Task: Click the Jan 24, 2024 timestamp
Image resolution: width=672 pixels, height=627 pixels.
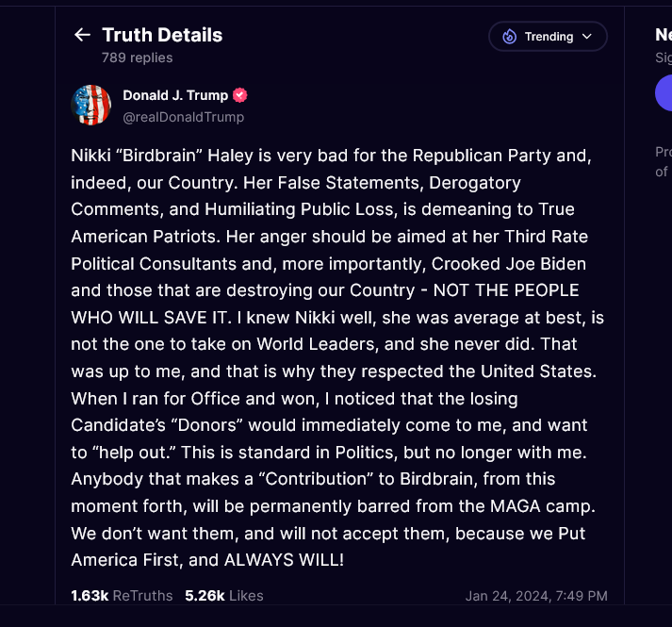Action: 535,596
